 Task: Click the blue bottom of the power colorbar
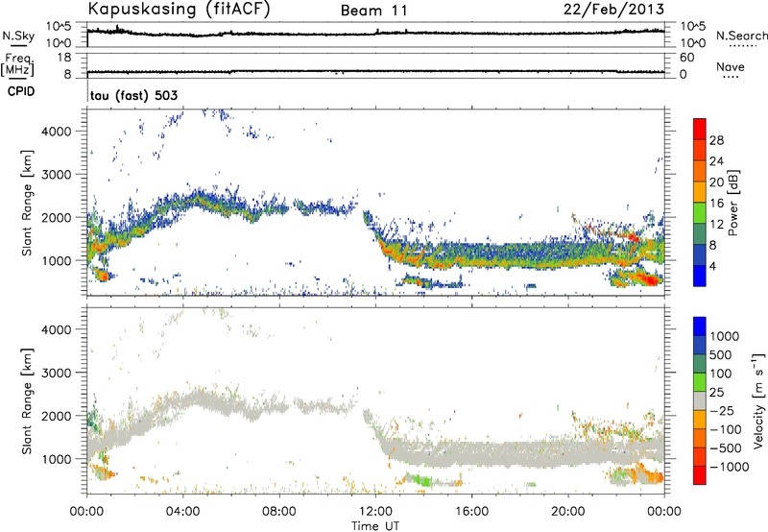click(x=700, y=277)
